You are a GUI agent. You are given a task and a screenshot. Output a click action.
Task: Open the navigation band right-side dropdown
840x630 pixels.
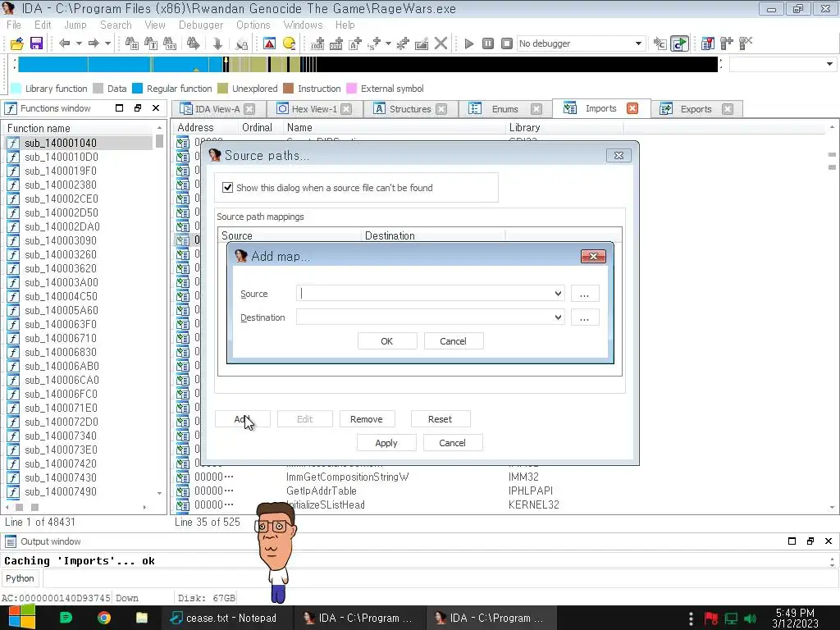coord(829,64)
